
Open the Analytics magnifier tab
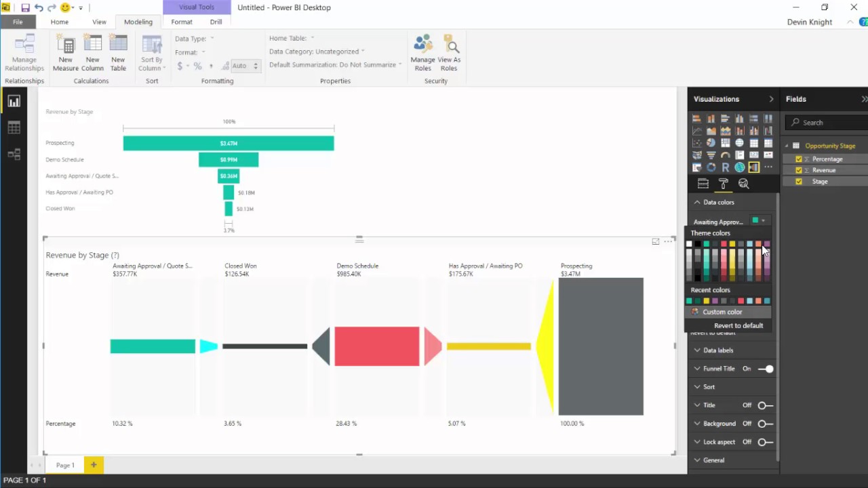pyautogui.click(x=744, y=184)
